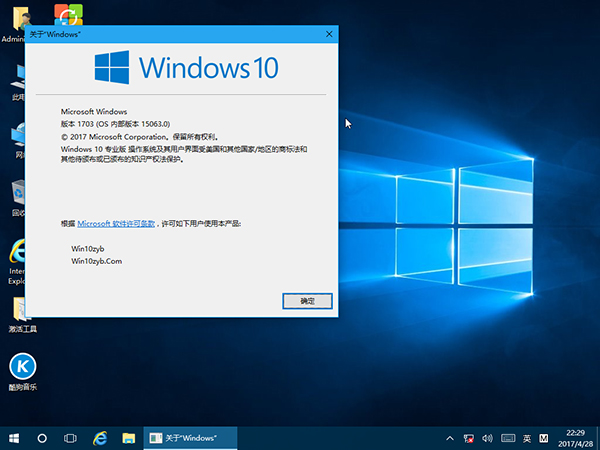600x450 pixels.
Task: Close the 关于"Windows" dialog
Action: [327, 33]
